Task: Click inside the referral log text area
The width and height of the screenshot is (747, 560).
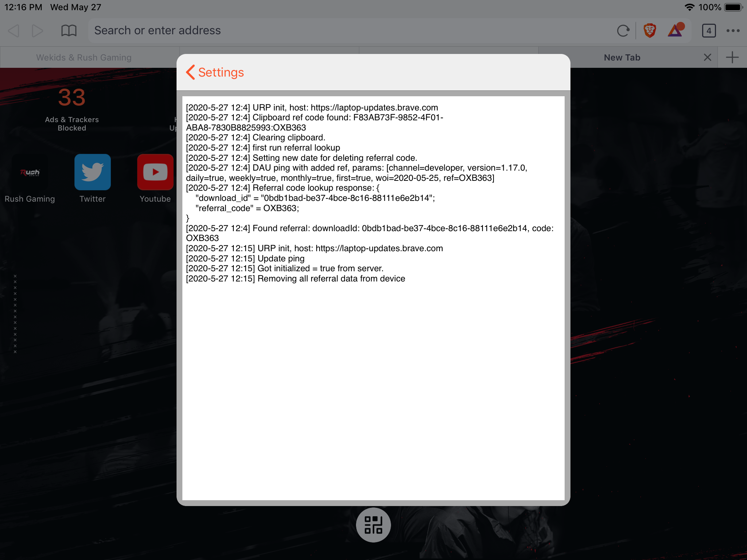Action: click(x=373, y=365)
